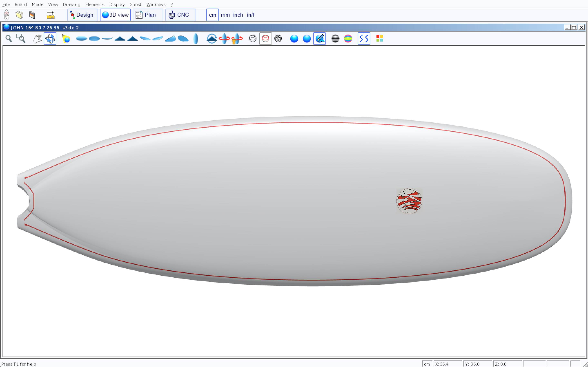Open the Board menu
Screen dimensions: 588x367
click(21, 4)
